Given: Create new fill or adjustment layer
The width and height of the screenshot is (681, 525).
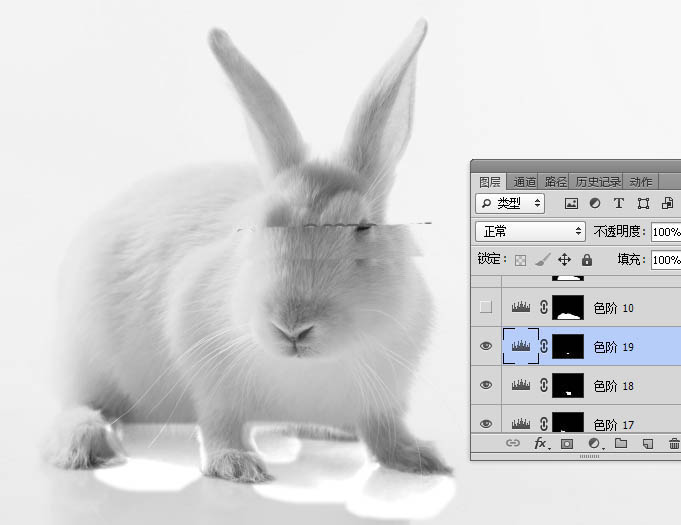Looking at the screenshot, I should click(594, 443).
